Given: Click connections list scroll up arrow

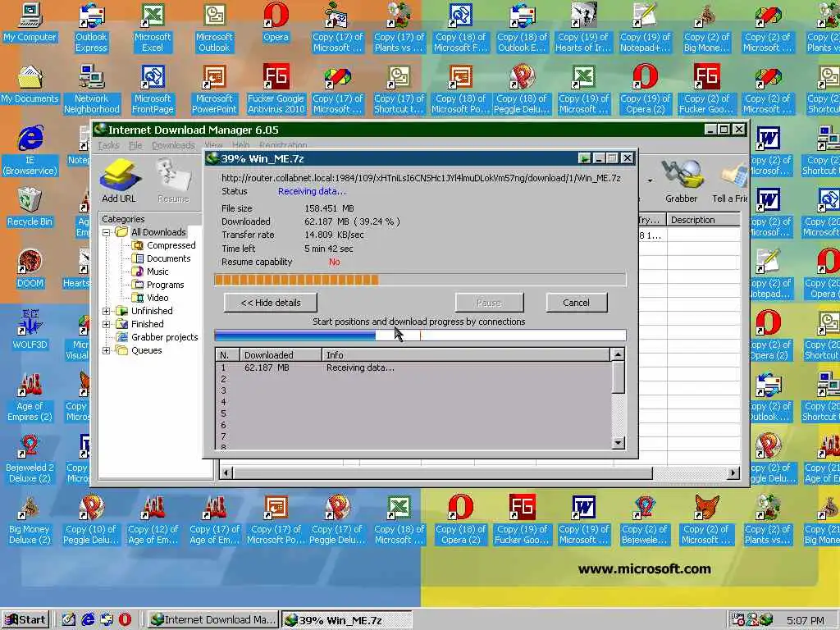Looking at the screenshot, I should [618, 354].
